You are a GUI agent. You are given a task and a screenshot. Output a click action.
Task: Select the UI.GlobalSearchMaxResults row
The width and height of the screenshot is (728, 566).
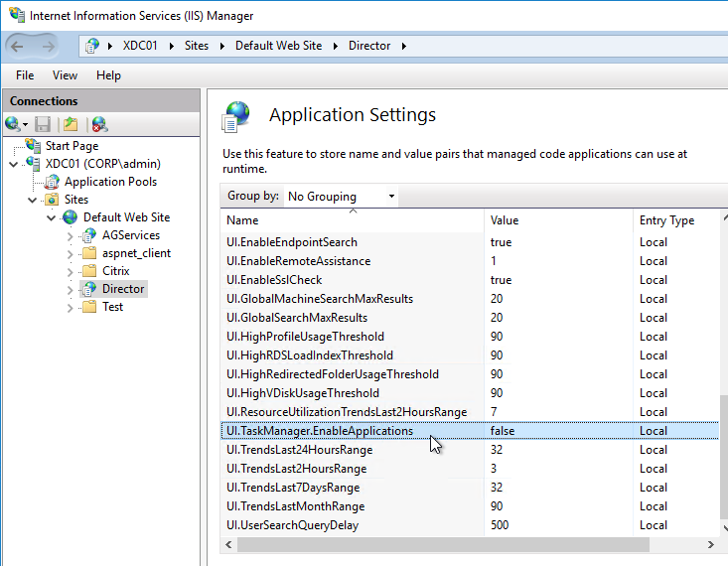tap(470, 318)
